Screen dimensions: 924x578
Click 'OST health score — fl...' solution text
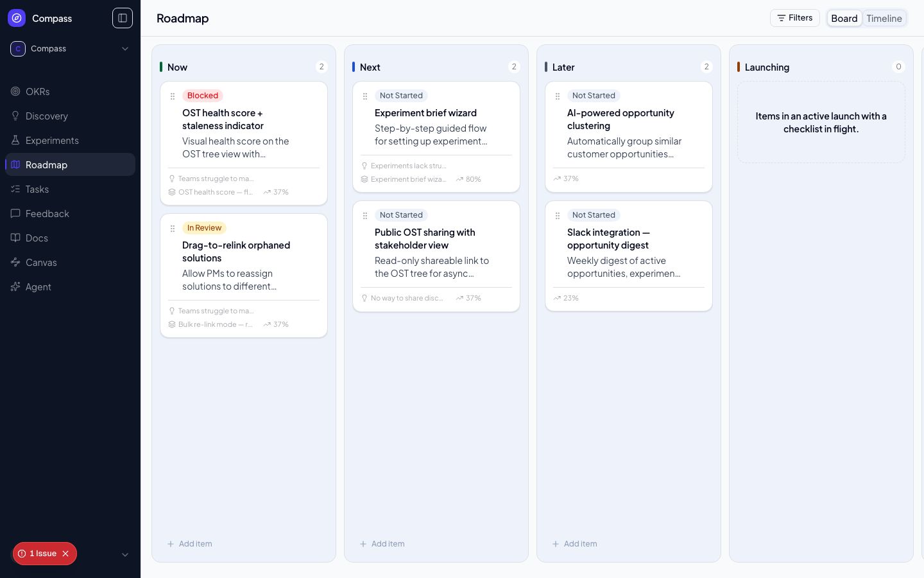pos(216,192)
